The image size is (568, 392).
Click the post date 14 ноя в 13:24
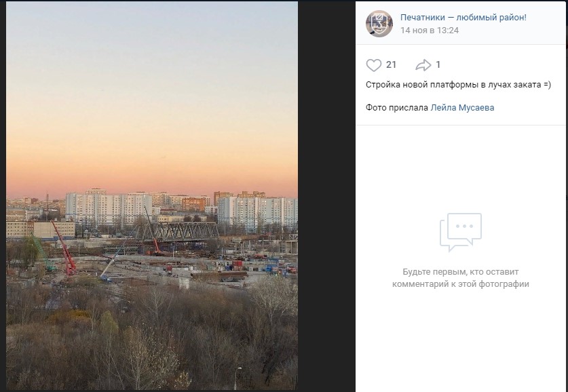pos(430,31)
